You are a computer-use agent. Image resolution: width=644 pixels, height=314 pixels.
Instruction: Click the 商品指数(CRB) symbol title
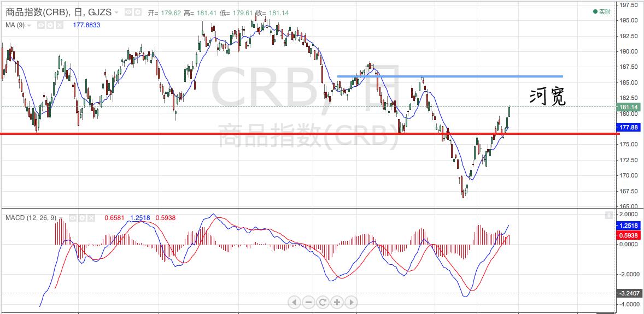(x=37, y=12)
